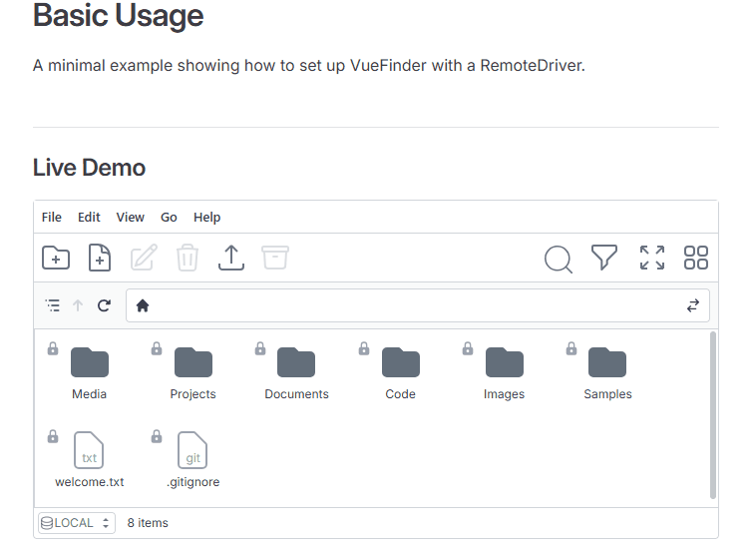Toggle fullscreen with the expand arrows icon
The image size is (756, 551).
[x=652, y=258]
